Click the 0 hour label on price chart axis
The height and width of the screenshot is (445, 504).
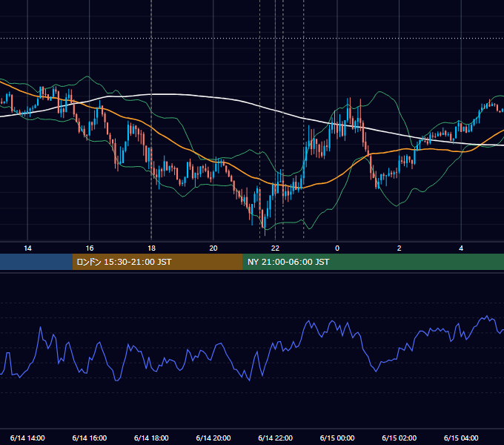[x=337, y=248]
